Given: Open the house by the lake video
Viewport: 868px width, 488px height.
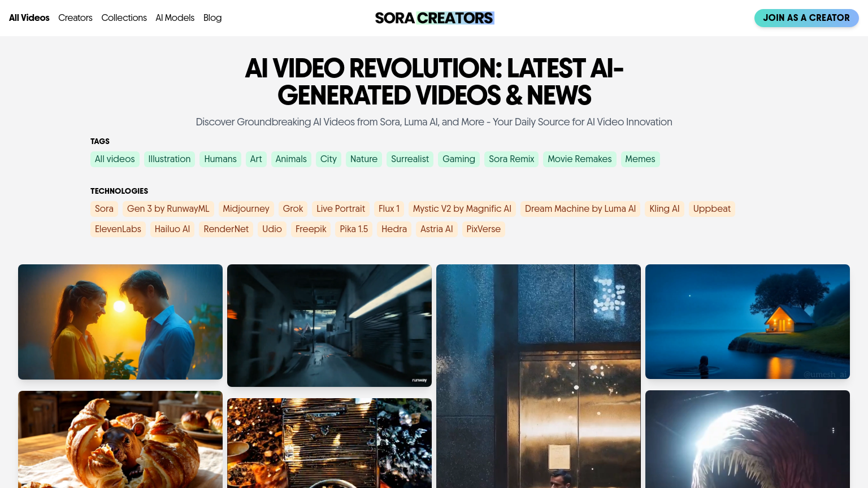Looking at the screenshot, I should pyautogui.click(x=747, y=322).
